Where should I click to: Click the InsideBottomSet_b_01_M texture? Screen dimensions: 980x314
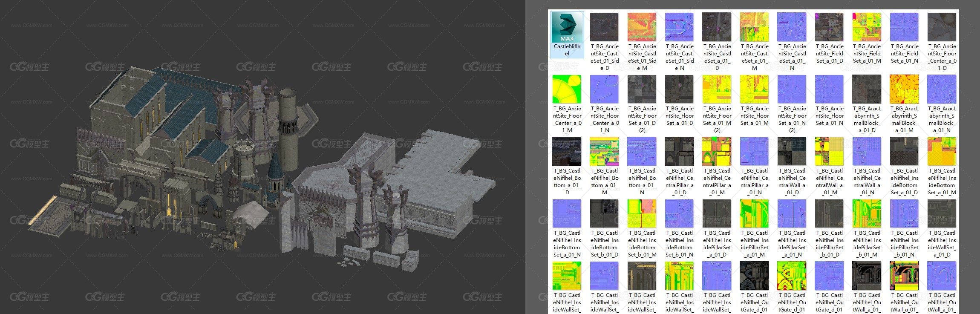(642, 214)
